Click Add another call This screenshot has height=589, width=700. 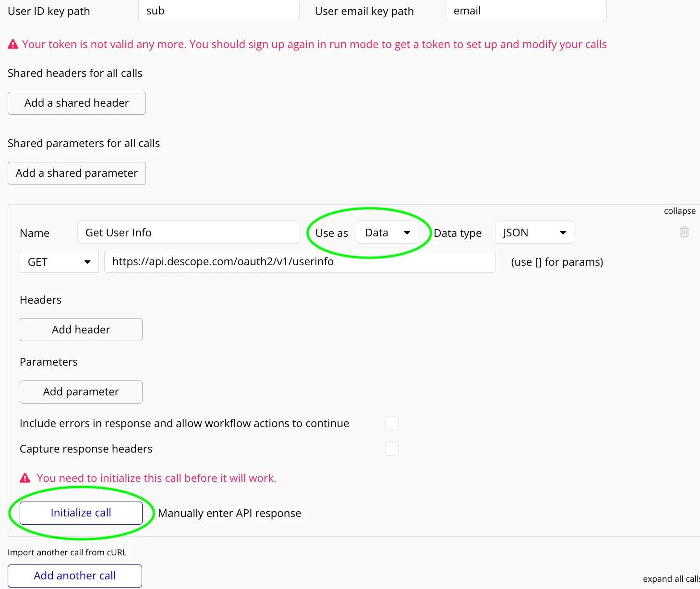(74, 576)
